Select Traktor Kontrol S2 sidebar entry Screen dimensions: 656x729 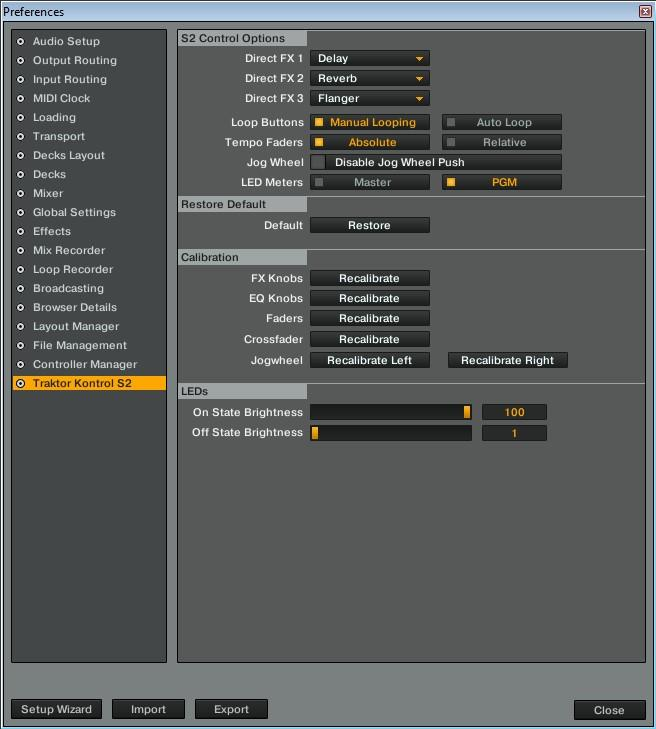pos(88,384)
